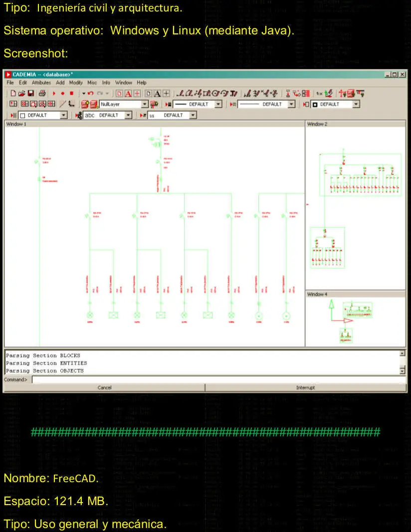
Task: Click the black plus box toolbar icon
Action: click(166, 94)
